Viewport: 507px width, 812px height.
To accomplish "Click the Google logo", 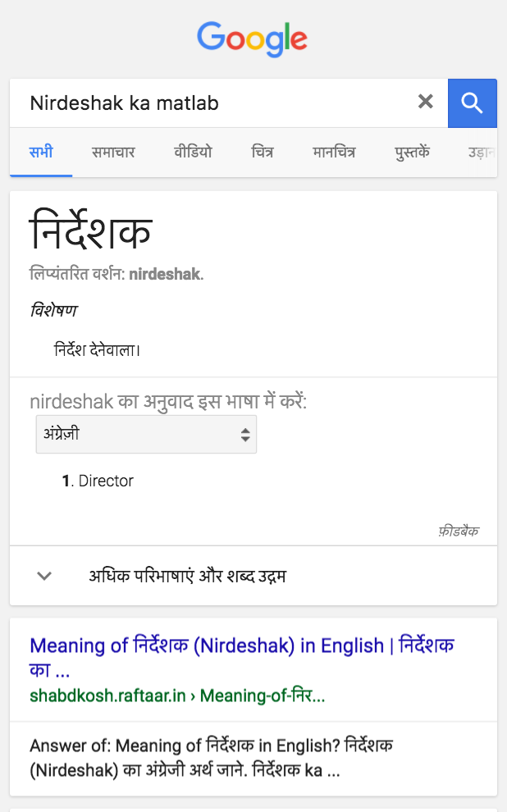I will [x=253, y=39].
